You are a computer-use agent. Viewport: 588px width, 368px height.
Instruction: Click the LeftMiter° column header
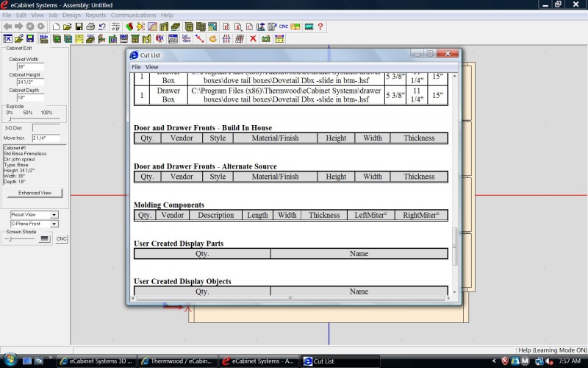click(x=370, y=215)
